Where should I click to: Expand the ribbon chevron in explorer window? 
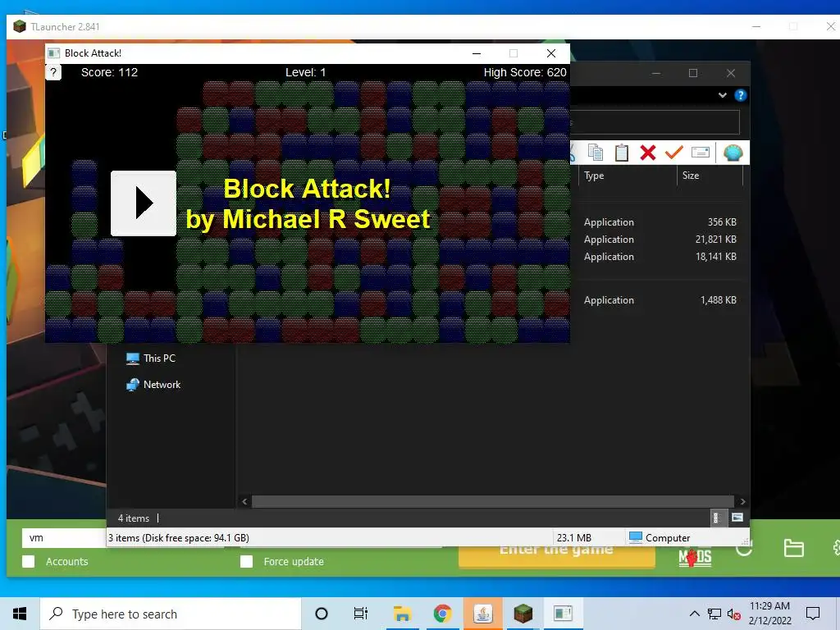coord(723,95)
